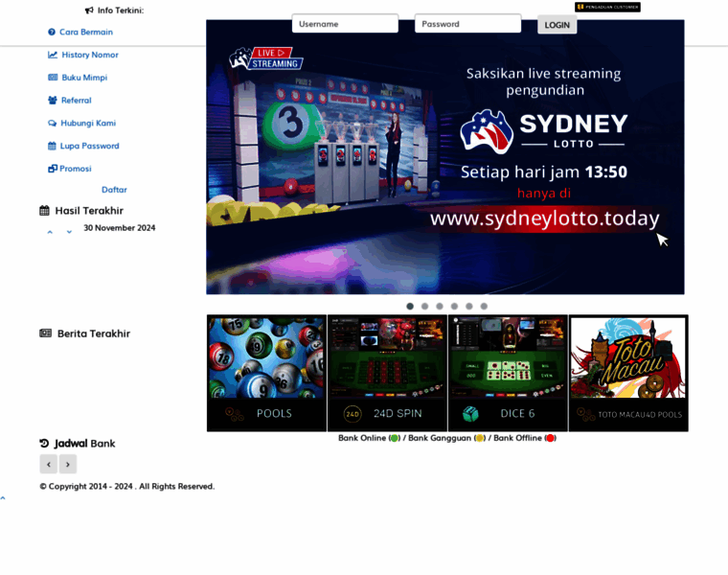Click the Daftar registration link

[114, 190]
